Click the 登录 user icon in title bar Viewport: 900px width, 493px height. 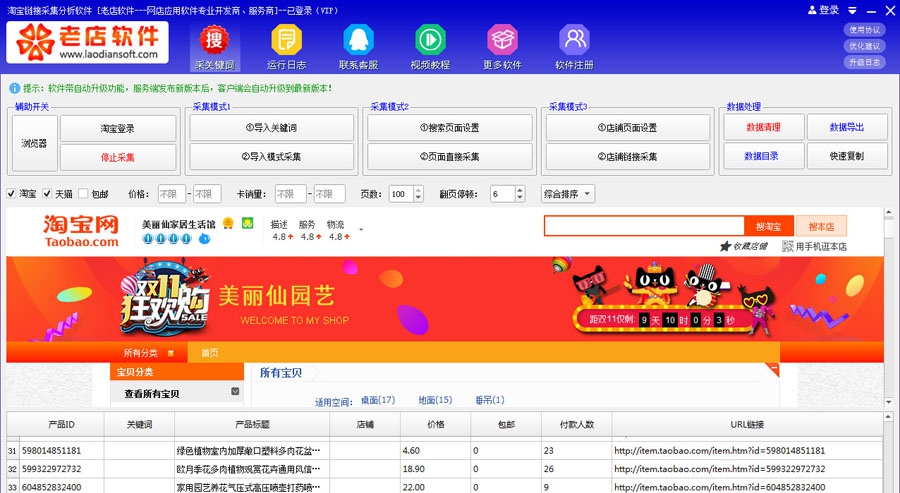(x=812, y=10)
